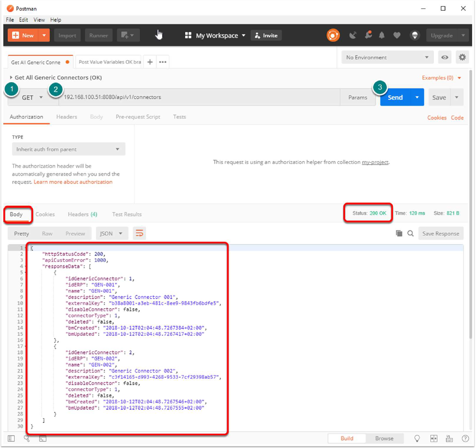This screenshot has height=448, width=476.
Task: Toggle line wrap icon in response
Action: [x=139, y=233]
